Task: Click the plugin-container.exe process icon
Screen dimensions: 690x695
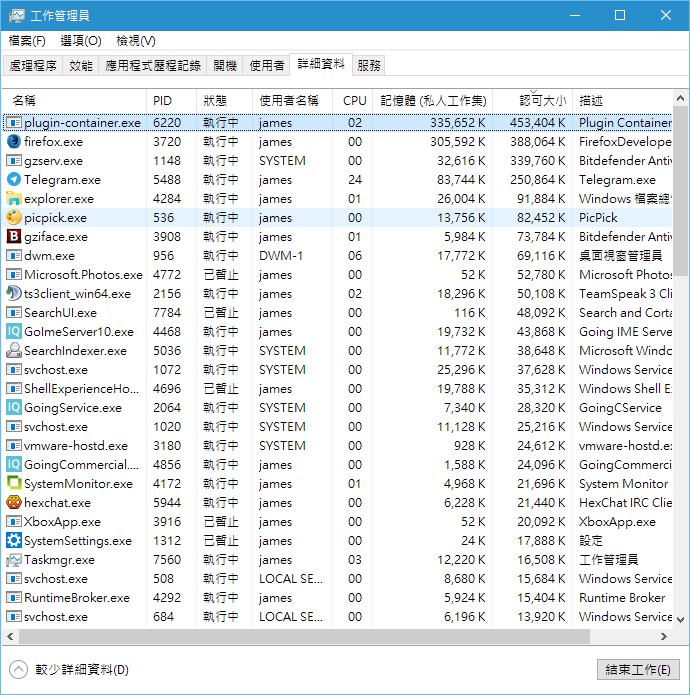Action: (x=14, y=122)
